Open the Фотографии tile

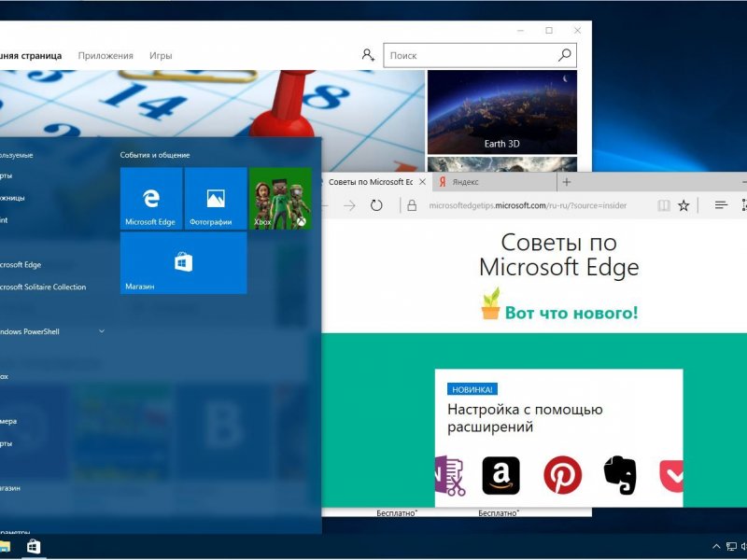216,199
